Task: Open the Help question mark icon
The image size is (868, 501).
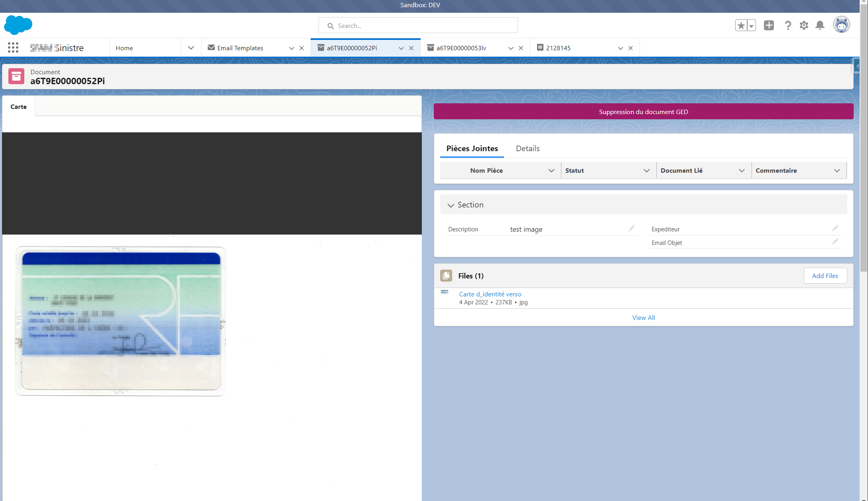Action: [x=787, y=26]
